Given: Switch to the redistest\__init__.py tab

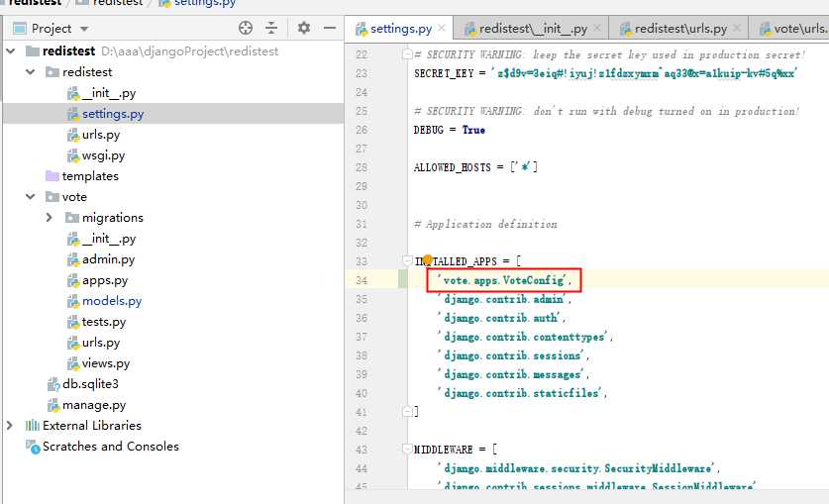Looking at the screenshot, I should click(533, 29).
